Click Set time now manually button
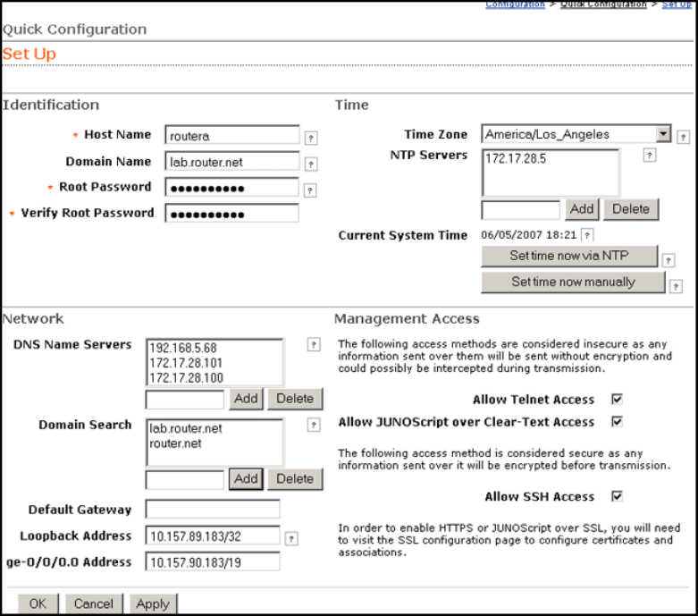 tap(573, 282)
